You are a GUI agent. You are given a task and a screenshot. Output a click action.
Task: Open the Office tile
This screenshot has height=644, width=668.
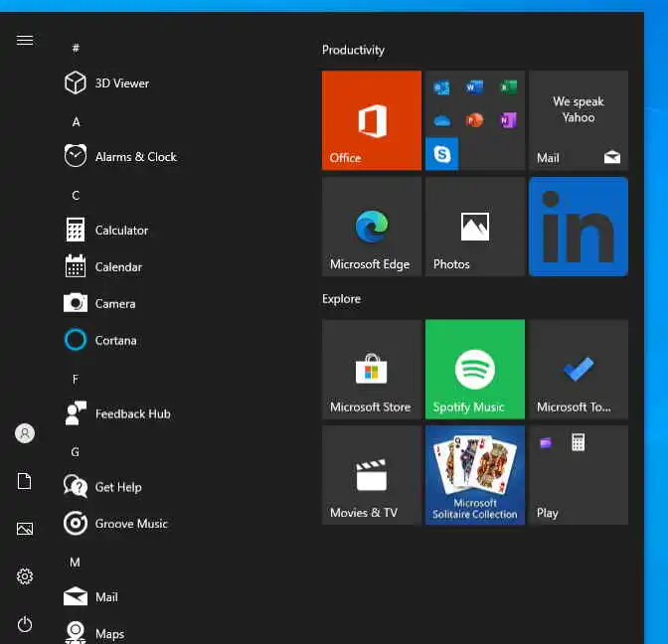372,120
